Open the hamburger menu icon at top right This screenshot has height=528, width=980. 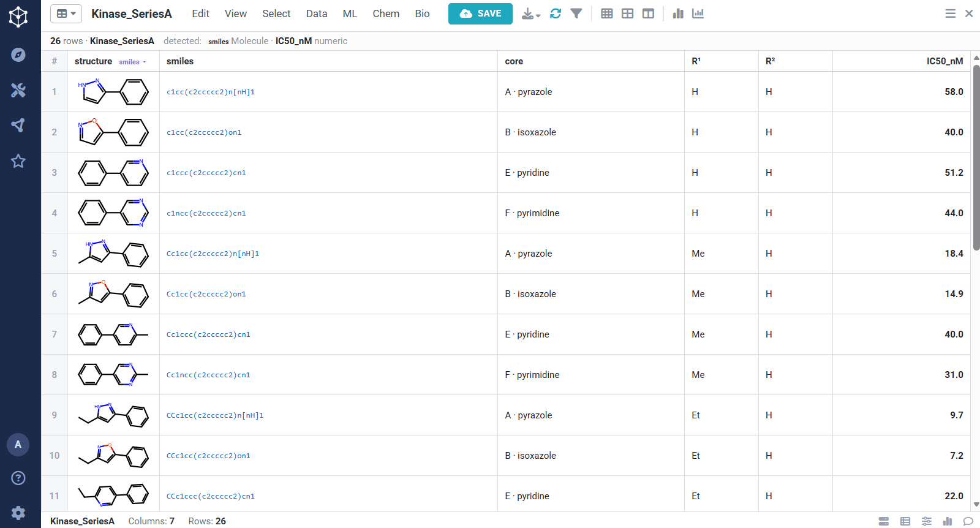(x=950, y=13)
